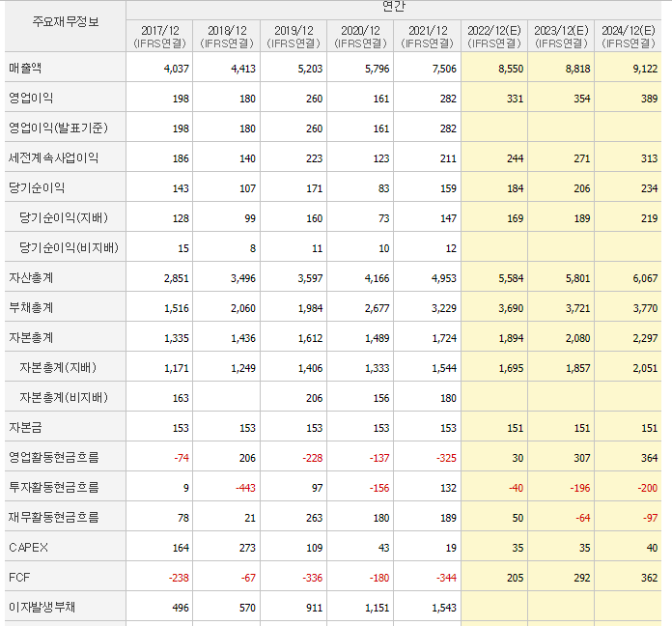Click the 이자발생부채 value 496
Image resolution: width=672 pixels, height=626 pixels.
181,608
